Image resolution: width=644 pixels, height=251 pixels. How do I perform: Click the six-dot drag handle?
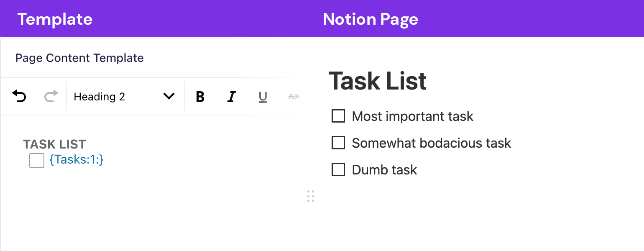tap(311, 196)
